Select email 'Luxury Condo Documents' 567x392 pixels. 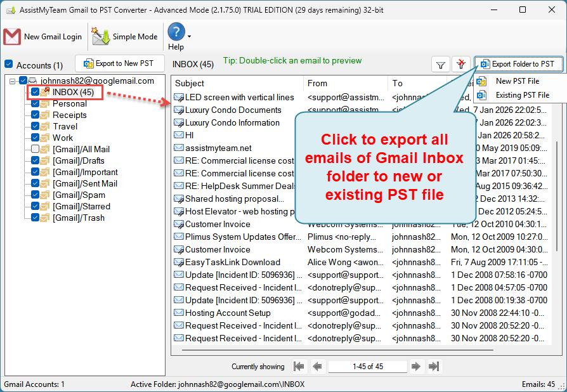pos(233,110)
